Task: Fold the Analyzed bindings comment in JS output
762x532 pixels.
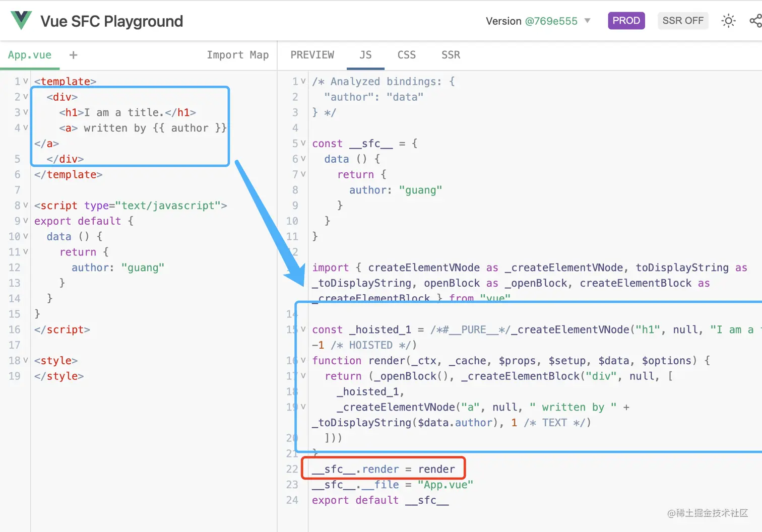Action: tap(303, 81)
